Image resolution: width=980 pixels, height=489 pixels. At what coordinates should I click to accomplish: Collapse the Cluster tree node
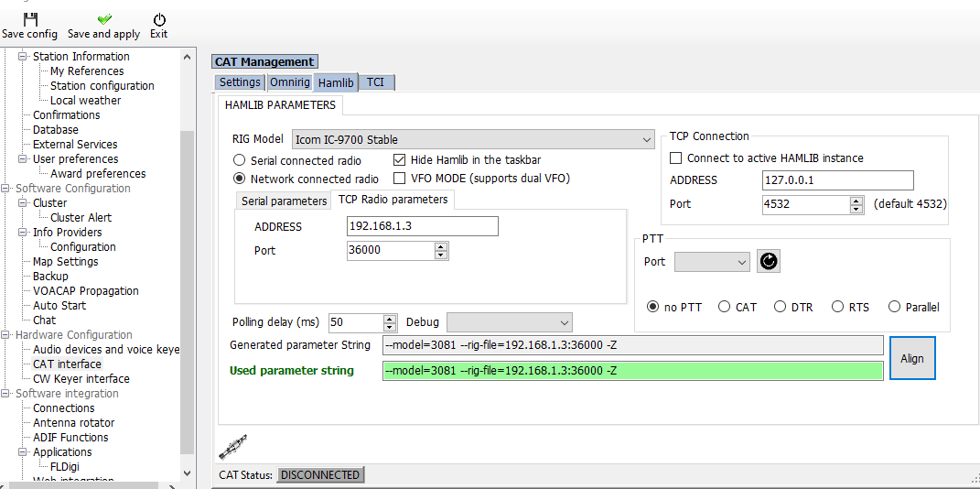click(x=23, y=203)
